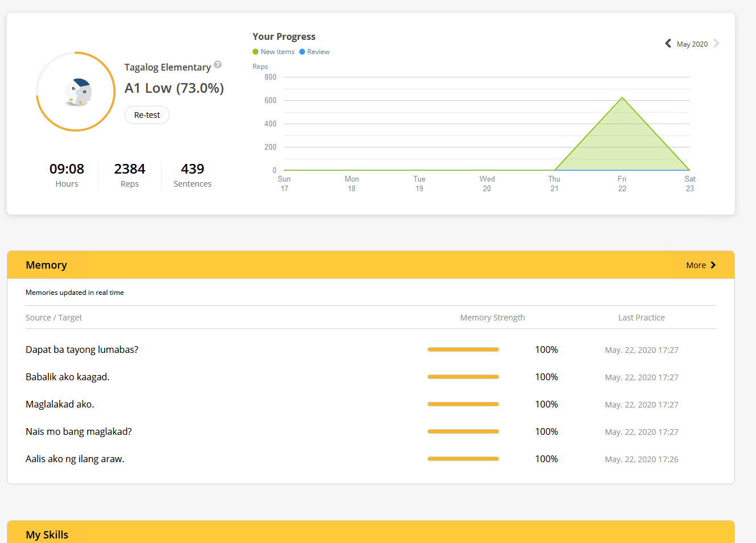Click memory strength bar for Maglalakad ako.

coord(463,404)
